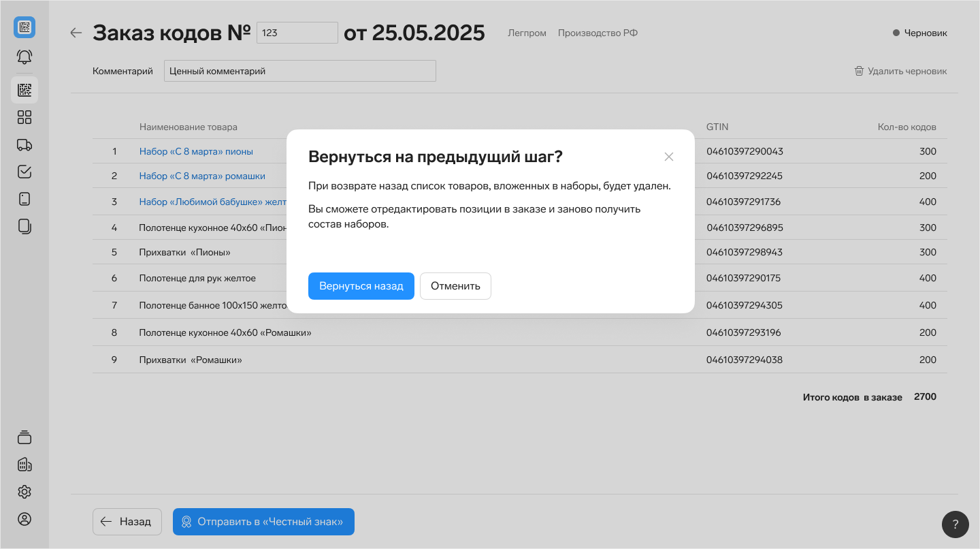
Task: Close the dialog with the X icon
Action: 669,157
